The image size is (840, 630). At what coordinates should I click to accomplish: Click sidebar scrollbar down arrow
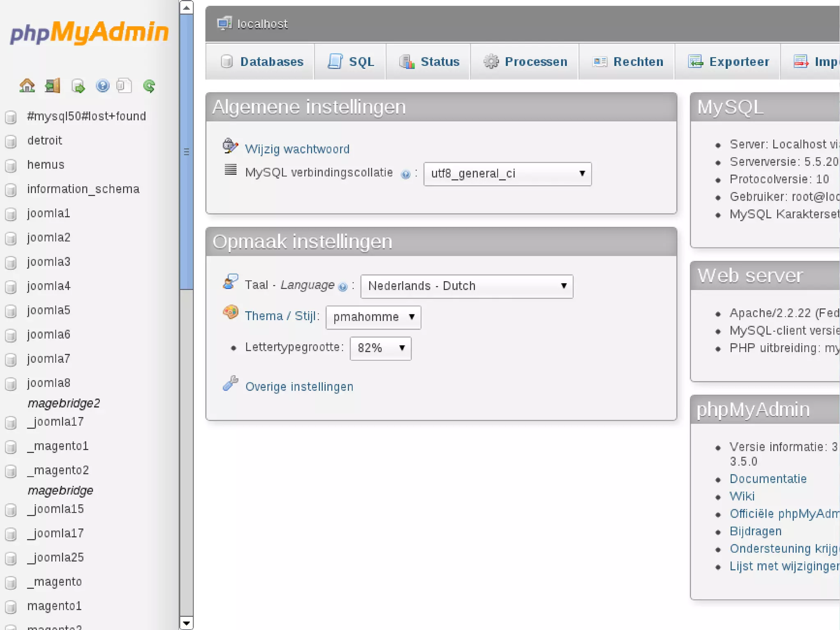186,623
